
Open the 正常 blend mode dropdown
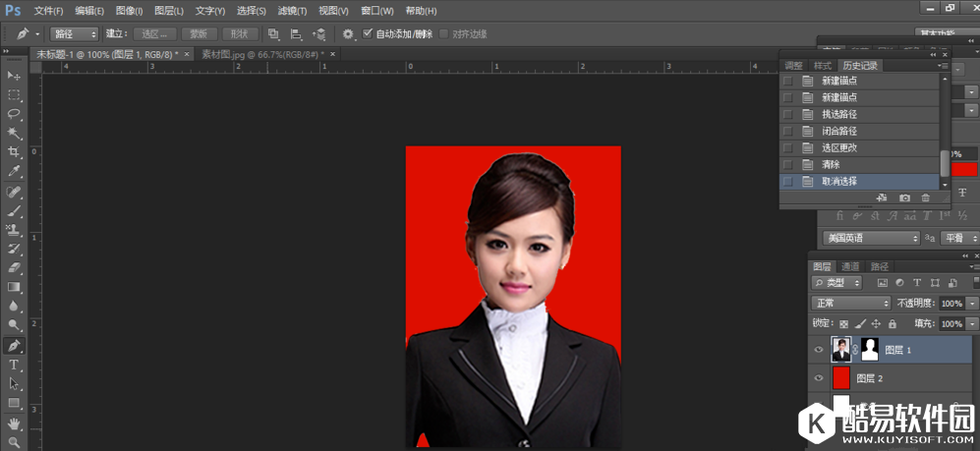pos(850,304)
